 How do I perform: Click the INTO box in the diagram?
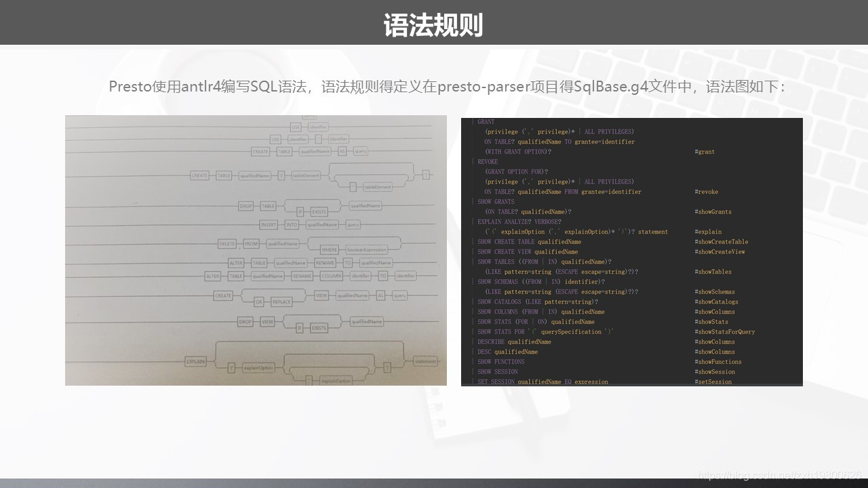click(x=292, y=224)
